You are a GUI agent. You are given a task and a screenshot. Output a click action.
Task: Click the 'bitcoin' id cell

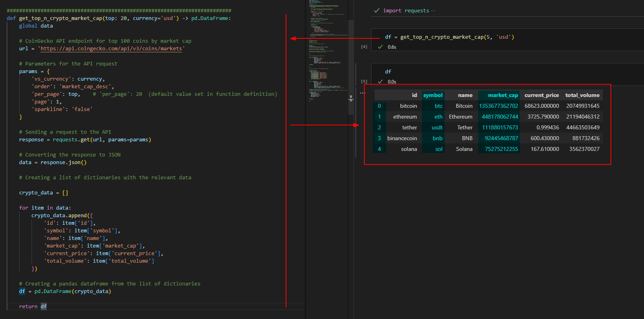tap(408, 106)
